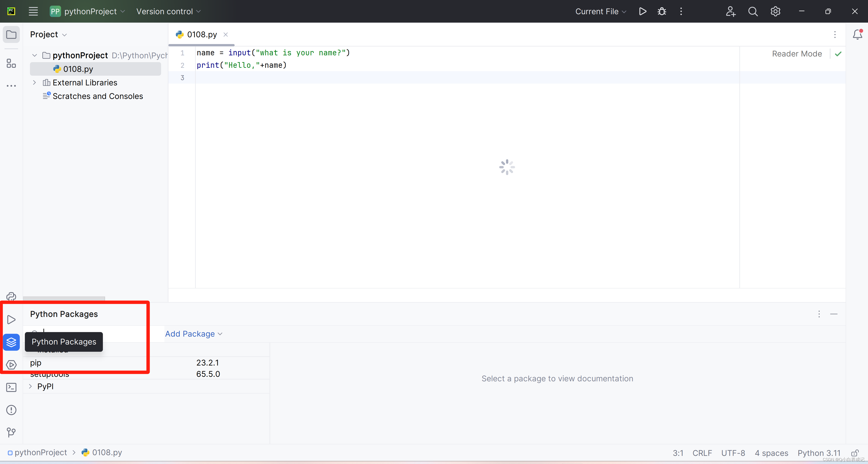The image size is (868, 464).
Task: Start debugging with the Debug icon
Action: 661,11
